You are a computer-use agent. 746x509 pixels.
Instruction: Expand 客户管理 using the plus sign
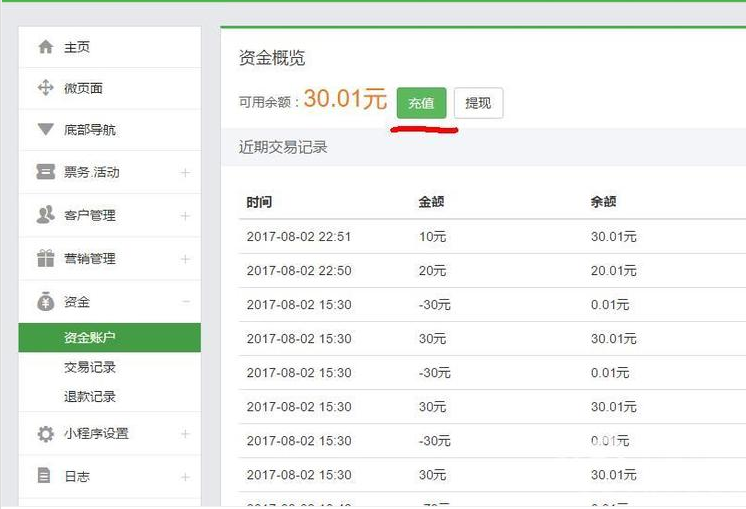pyautogui.click(x=185, y=216)
